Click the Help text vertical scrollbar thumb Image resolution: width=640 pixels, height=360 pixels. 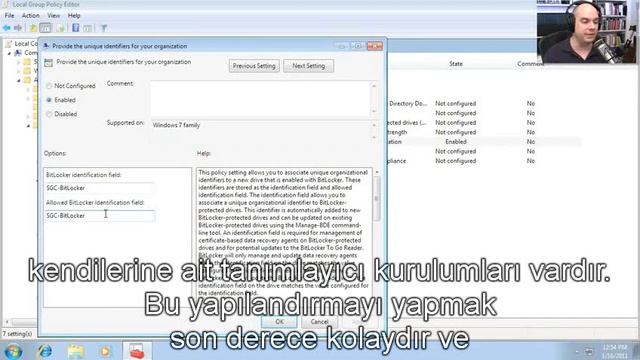(376, 199)
